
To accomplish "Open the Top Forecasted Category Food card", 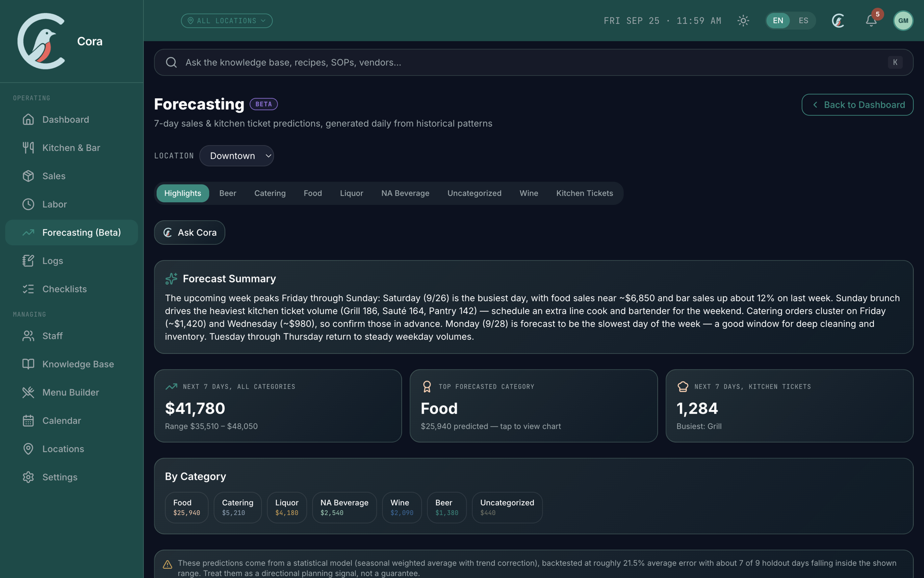I will (x=533, y=406).
